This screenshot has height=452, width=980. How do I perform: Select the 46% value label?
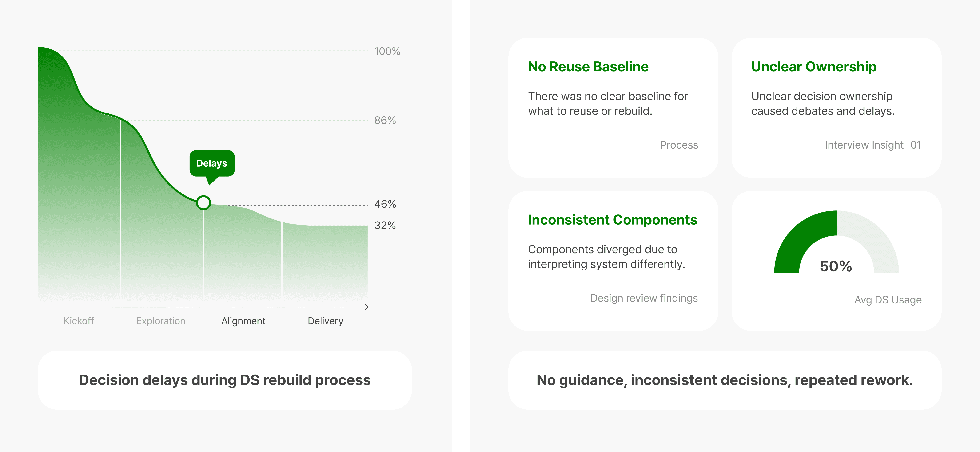pyautogui.click(x=385, y=204)
